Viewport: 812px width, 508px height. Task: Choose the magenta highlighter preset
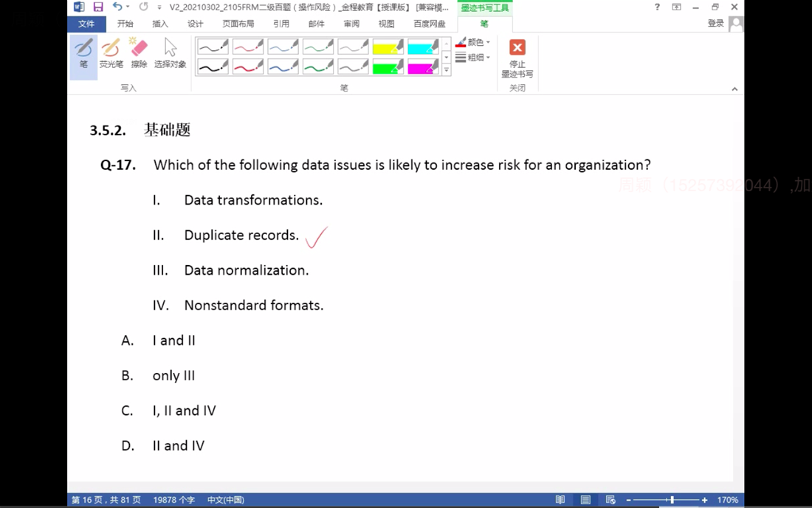point(423,66)
